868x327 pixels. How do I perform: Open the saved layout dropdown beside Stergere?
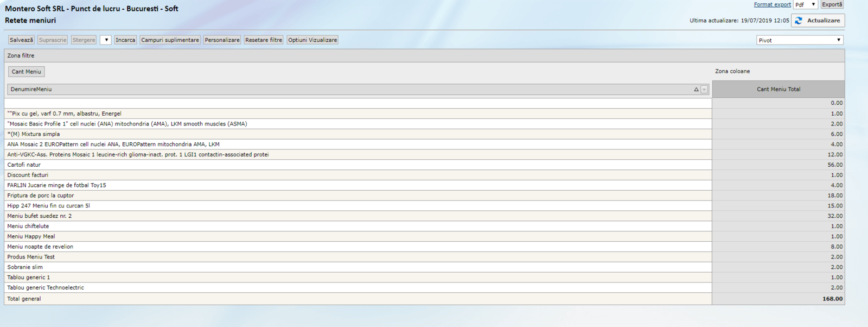pos(106,40)
